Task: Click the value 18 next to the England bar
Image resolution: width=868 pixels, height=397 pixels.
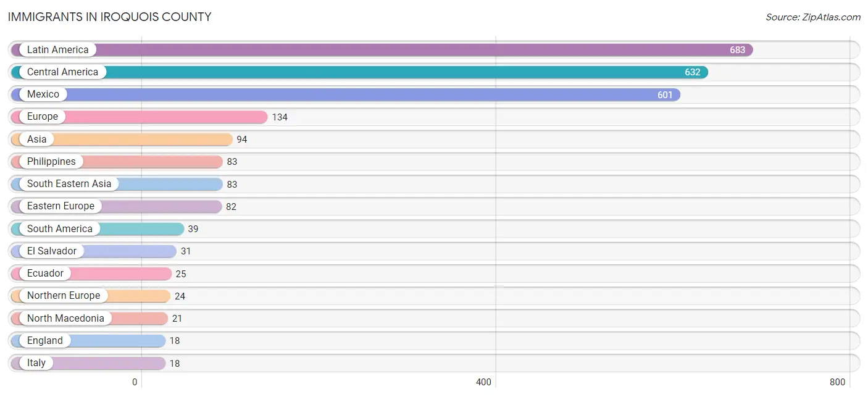Action: coord(175,341)
